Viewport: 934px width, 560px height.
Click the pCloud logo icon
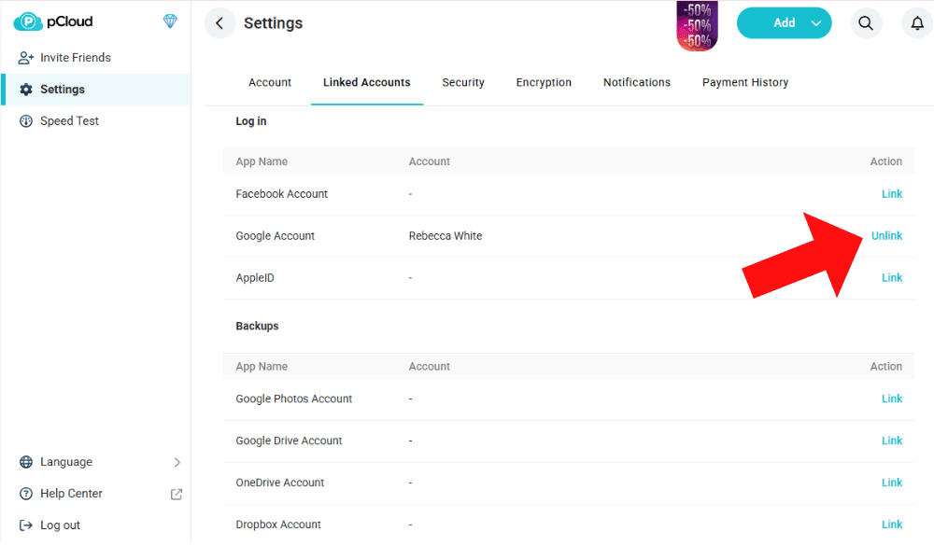pyautogui.click(x=28, y=21)
